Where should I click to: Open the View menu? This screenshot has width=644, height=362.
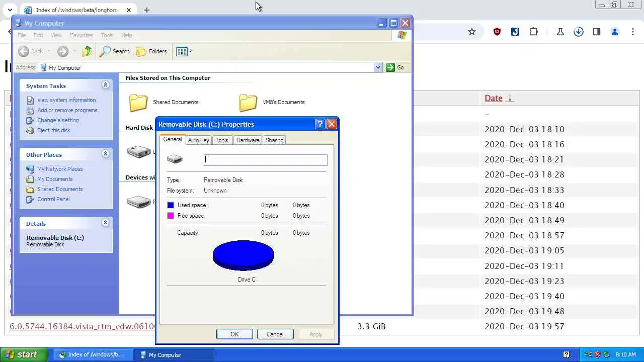click(56, 35)
